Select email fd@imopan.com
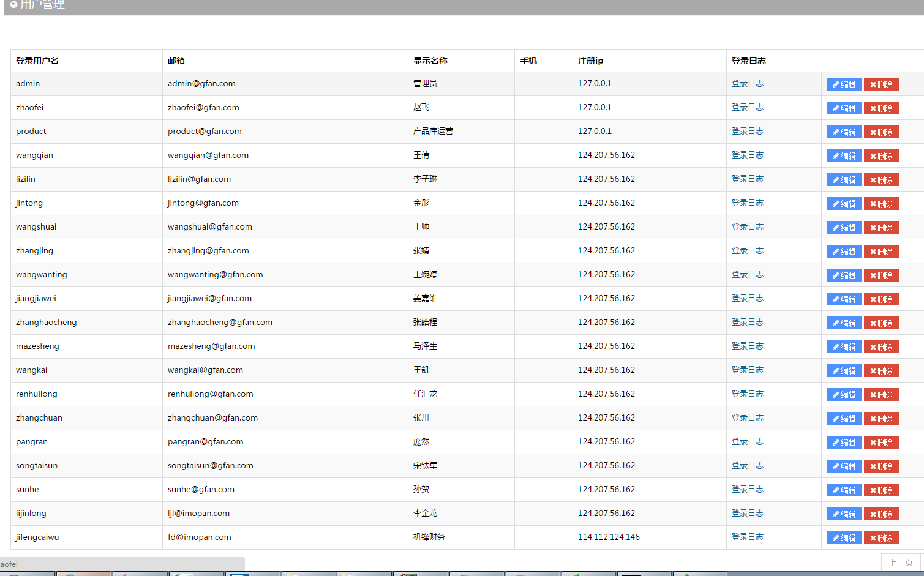 pyautogui.click(x=200, y=537)
